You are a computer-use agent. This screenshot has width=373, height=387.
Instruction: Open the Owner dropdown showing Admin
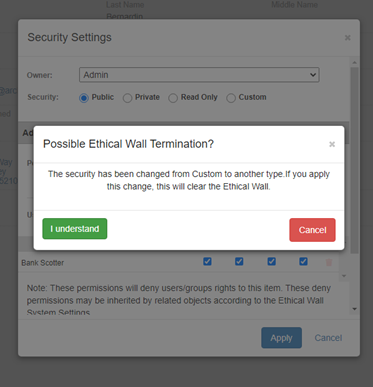[199, 75]
